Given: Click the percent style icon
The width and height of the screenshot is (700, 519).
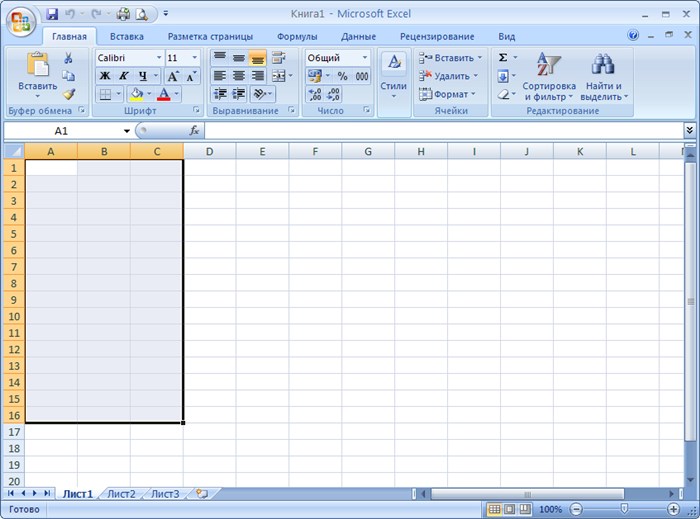Looking at the screenshot, I should [x=342, y=76].
